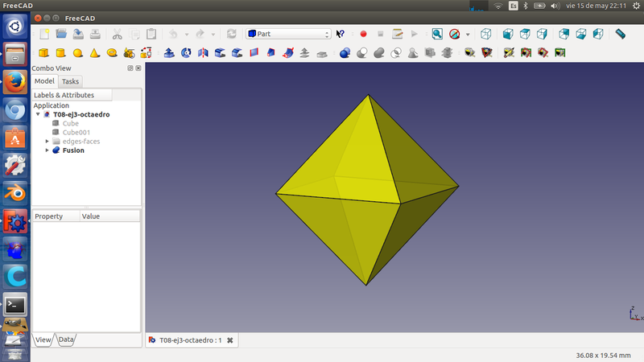644x362 pixels.
Task: Click the Cylinder primitive icon
Action: pos(60,53)
